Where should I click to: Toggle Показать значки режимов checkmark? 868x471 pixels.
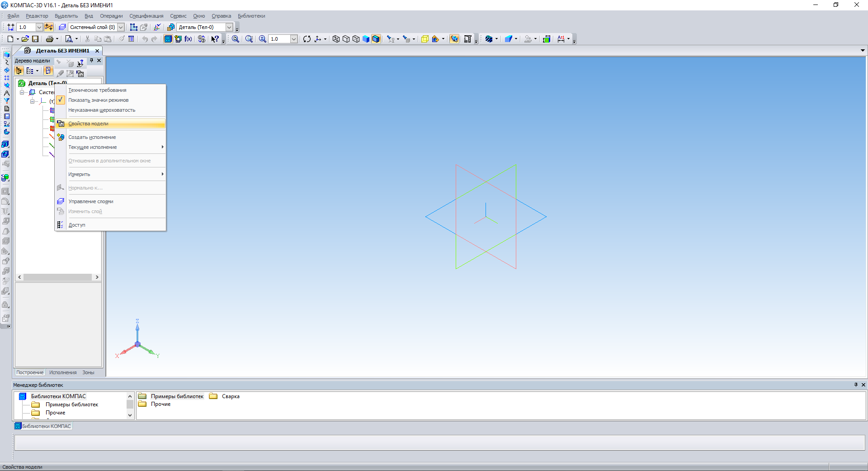pyautogui.click(x=61, y=100)
